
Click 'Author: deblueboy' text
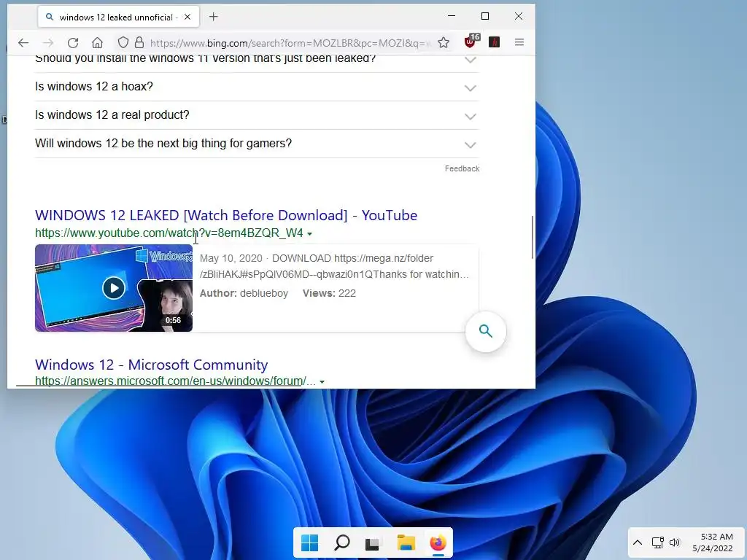click(244, 293)
